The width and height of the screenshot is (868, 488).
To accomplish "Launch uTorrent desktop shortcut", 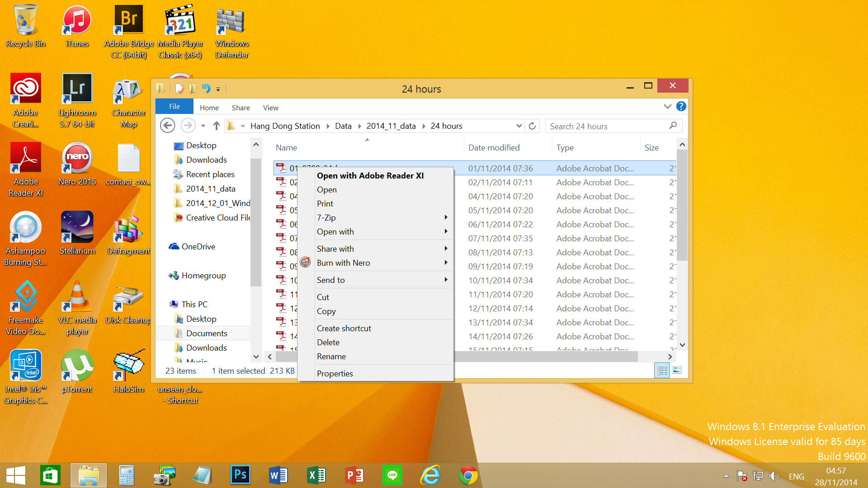I will pos(77,372).
